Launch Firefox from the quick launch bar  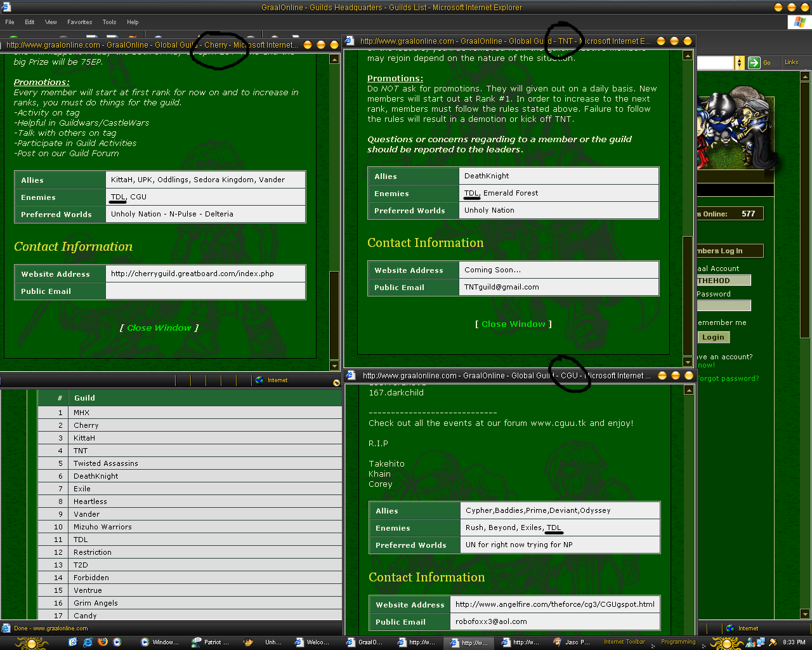tap(103, 642)
